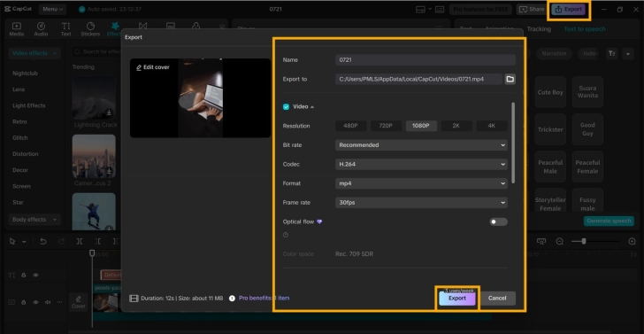
Task: Select 4K resolution
Action: click(x=492, y=126)
